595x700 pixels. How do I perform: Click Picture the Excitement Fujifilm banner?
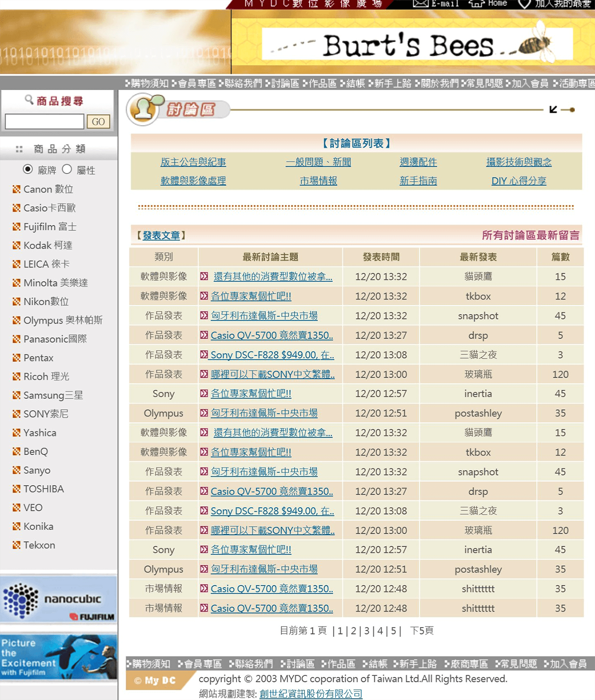click(x=59, y=657)
